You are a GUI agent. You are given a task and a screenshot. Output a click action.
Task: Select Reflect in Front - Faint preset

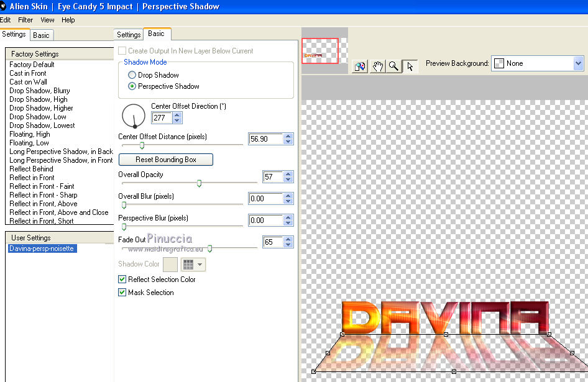42,186
